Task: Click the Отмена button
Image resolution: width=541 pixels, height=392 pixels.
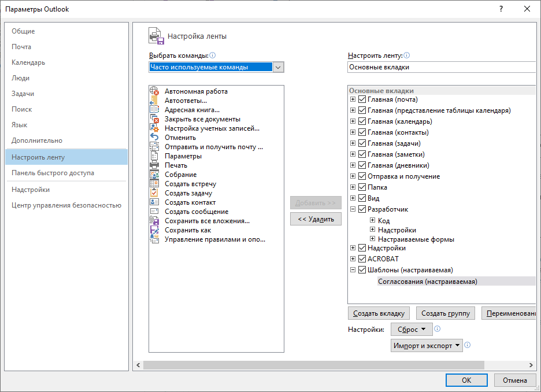Action: point(515,380)
